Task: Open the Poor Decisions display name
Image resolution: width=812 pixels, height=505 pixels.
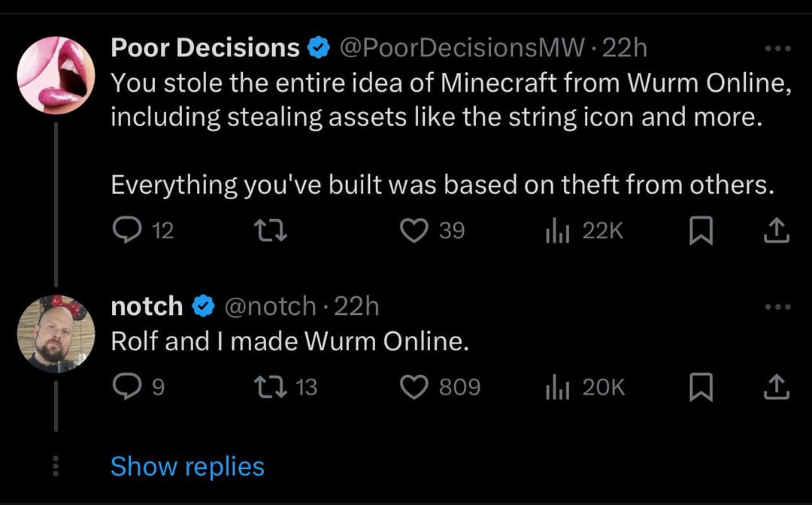Action: [205, 48]
